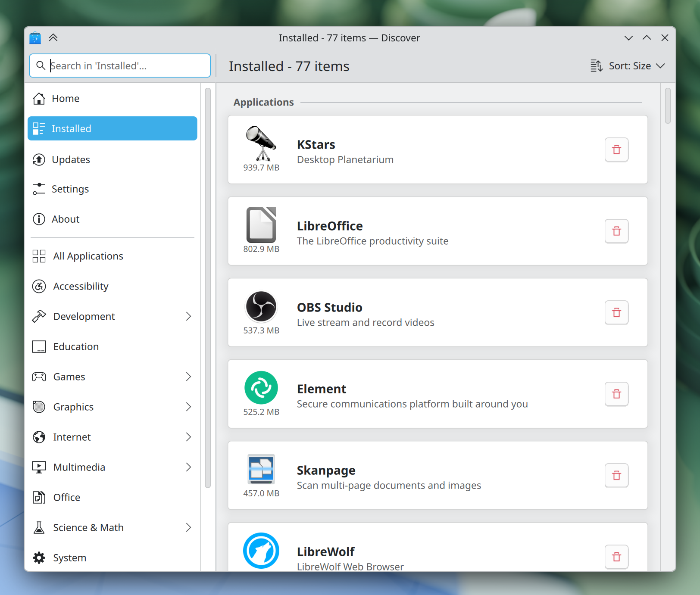Uninstall Element with the trash icon

point(616,394)
